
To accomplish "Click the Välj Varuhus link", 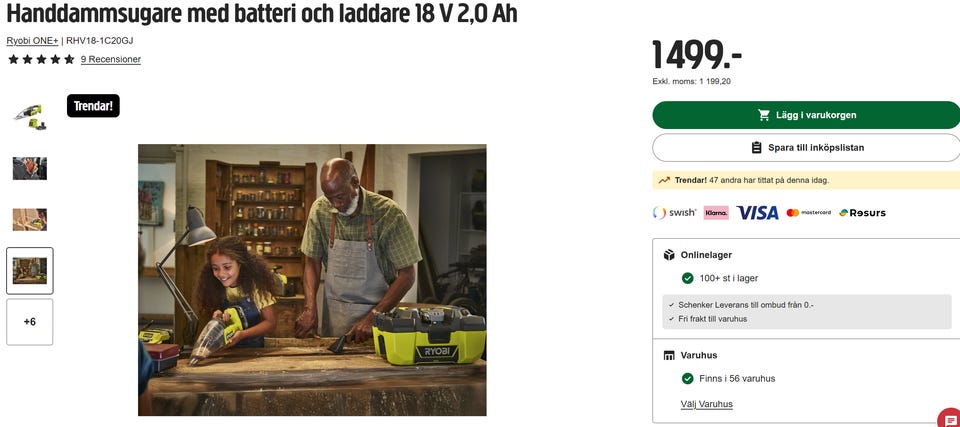I will pos(707,404).
